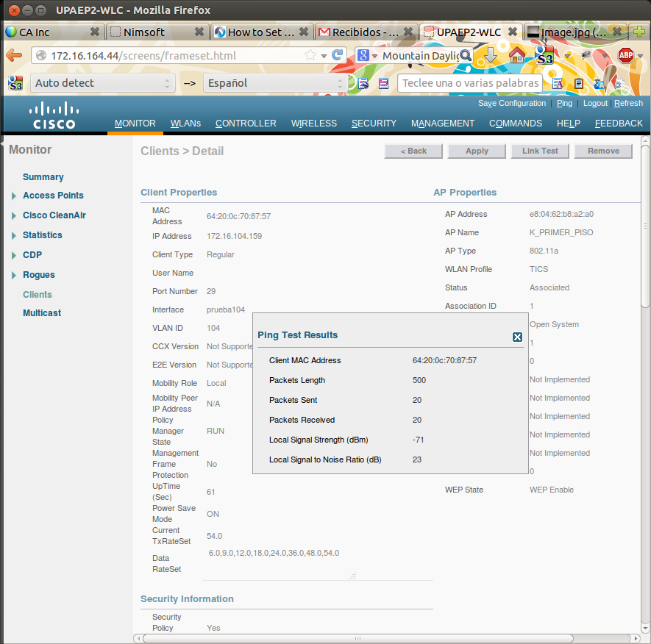Click Save Configuration link
Image resolution: width=651 pixels, height=644 pixels.
coord(511,104)
